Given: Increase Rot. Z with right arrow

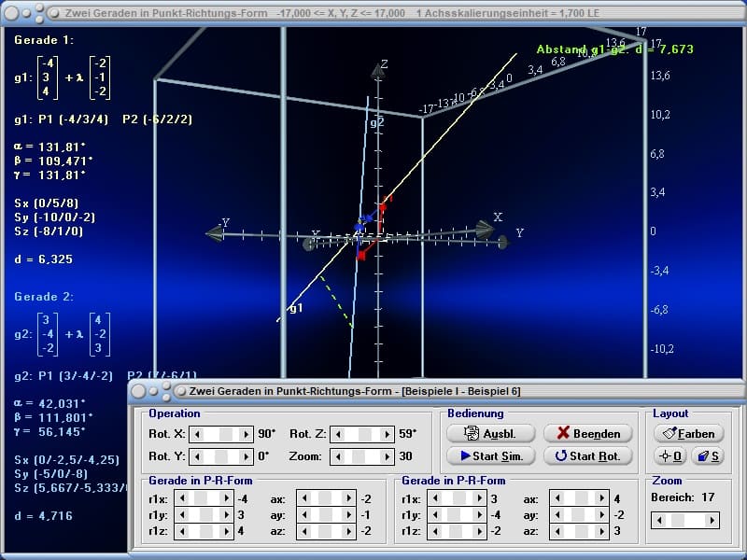Looking at the screenshot, I should click(x=387, y=434).
